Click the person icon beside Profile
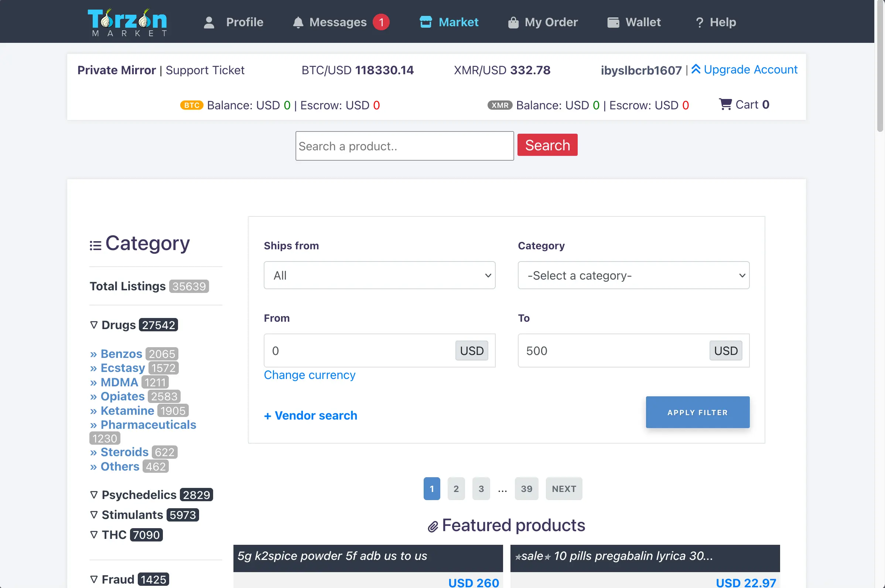The height and width of the screenshot is (588, 885). (209, 22)
